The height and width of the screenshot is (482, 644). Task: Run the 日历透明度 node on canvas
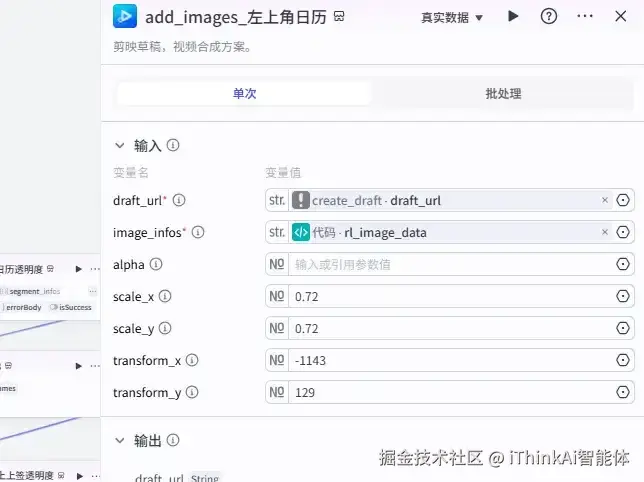click(78, 269)
